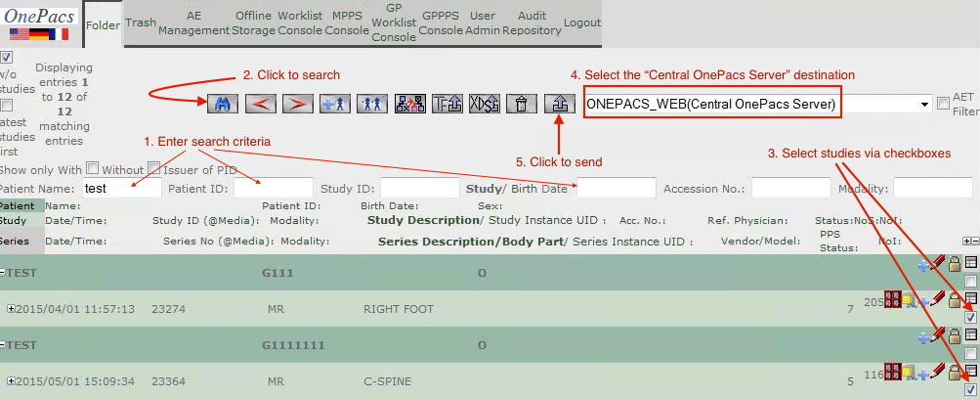Click the XDS export icon
The height and width of the screenshot is (399, 980).
485,104
